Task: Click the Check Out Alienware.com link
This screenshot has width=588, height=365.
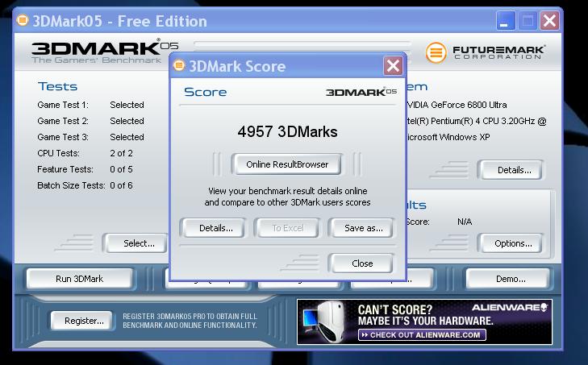Action: 422,334
